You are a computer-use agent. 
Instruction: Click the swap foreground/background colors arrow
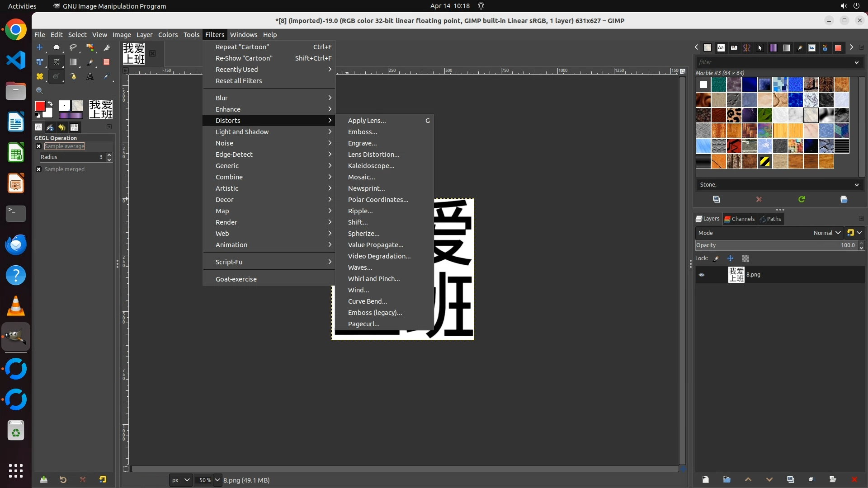coord(50,104)
